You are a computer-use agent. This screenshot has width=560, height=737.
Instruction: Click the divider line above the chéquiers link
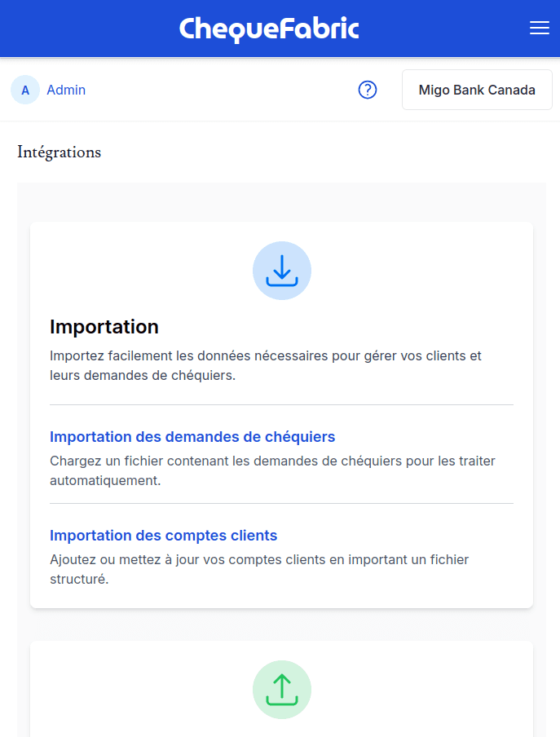coord(281,404)
